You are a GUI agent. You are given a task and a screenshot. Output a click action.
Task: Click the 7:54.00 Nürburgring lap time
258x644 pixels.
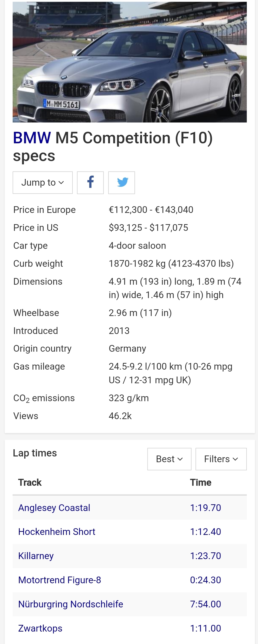coord(206,604)
